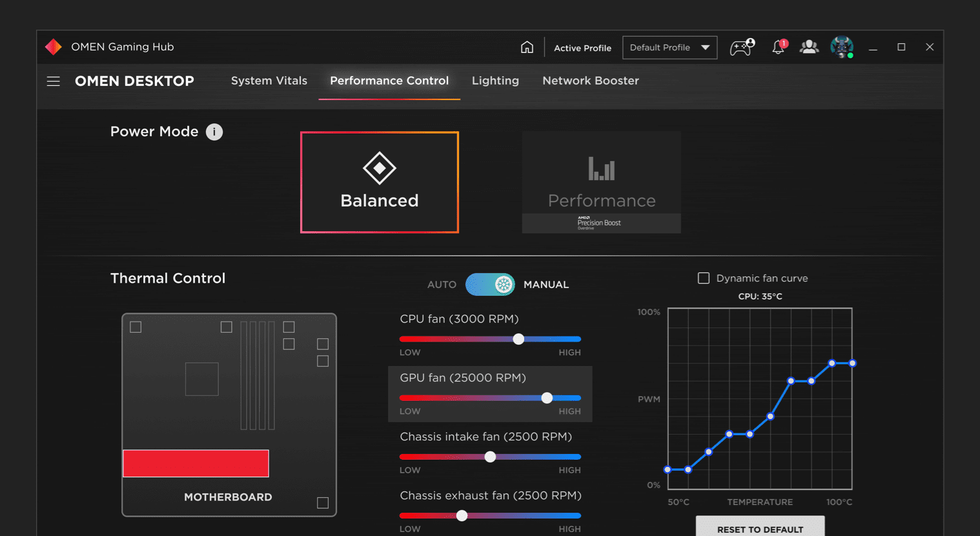980x536 pixels.
Task: Select Balanced power mode
Action: coord(380,182)
